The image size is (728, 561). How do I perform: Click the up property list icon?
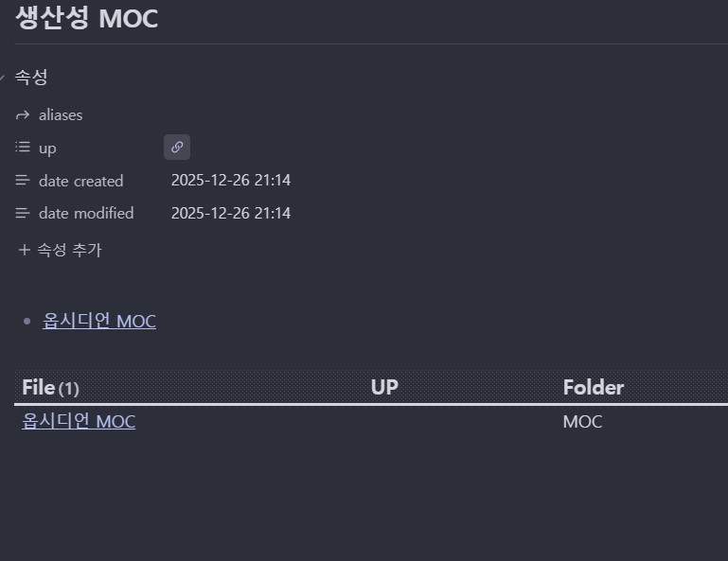(x=23, y=148)
